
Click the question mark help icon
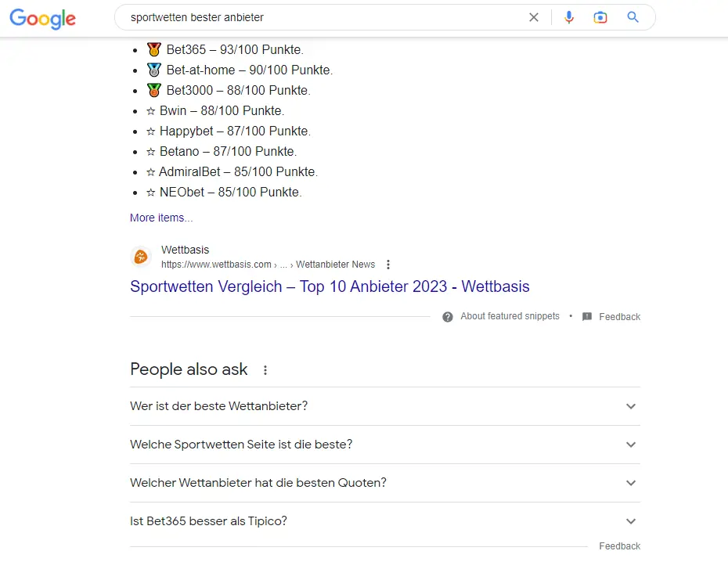(448, 317)
